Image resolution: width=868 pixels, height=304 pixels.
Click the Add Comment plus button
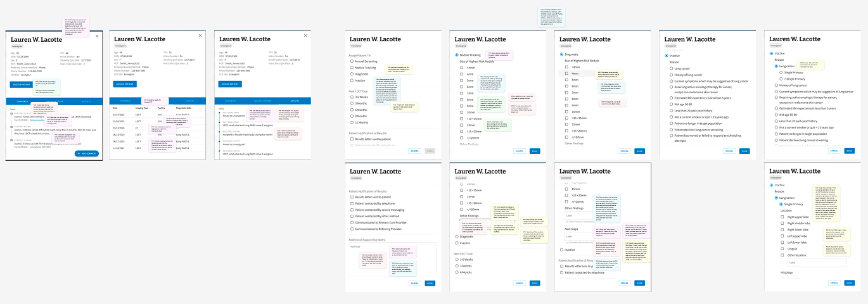point(86,153)
